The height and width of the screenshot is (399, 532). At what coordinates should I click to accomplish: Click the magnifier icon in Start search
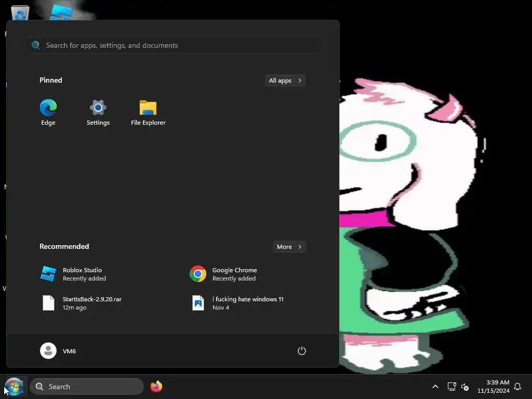pos(36,45)
